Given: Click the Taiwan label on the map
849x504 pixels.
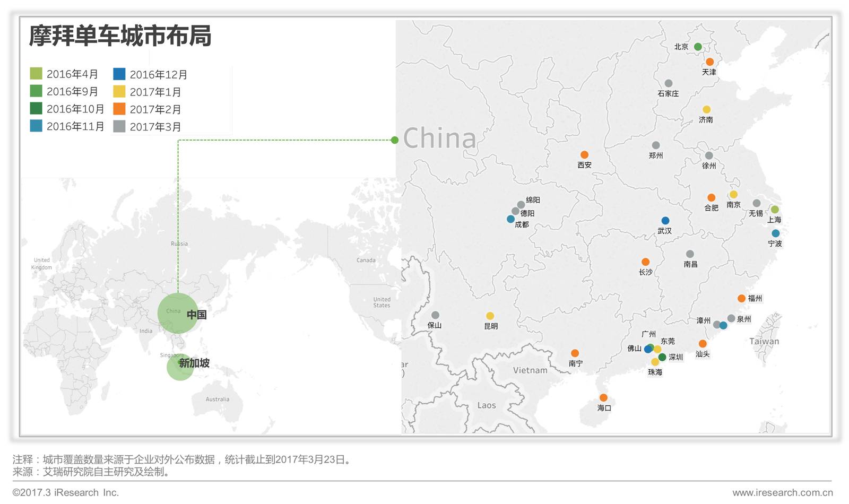Looking at the screenshot, I should tap(764, 342).
